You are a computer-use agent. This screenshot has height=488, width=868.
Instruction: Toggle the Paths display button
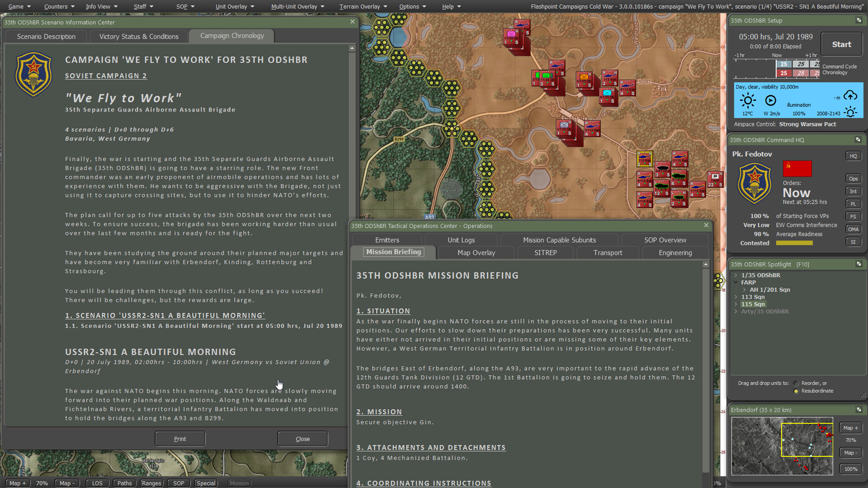124,483
